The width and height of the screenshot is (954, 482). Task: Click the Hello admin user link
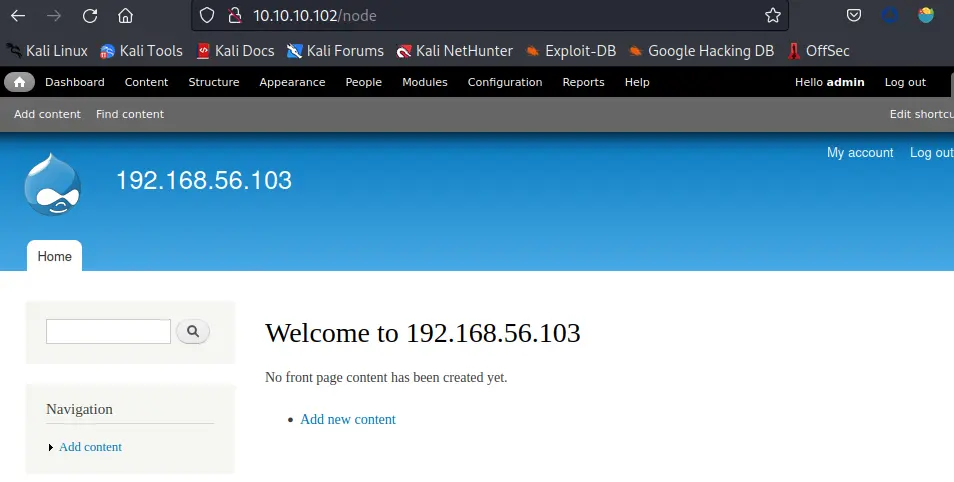[829, 82]
